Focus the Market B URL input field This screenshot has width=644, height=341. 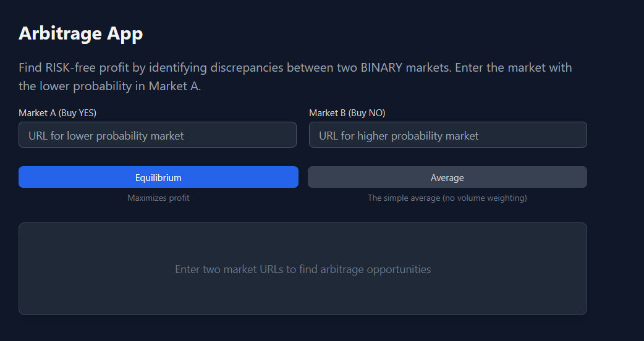tap(447, 135)
